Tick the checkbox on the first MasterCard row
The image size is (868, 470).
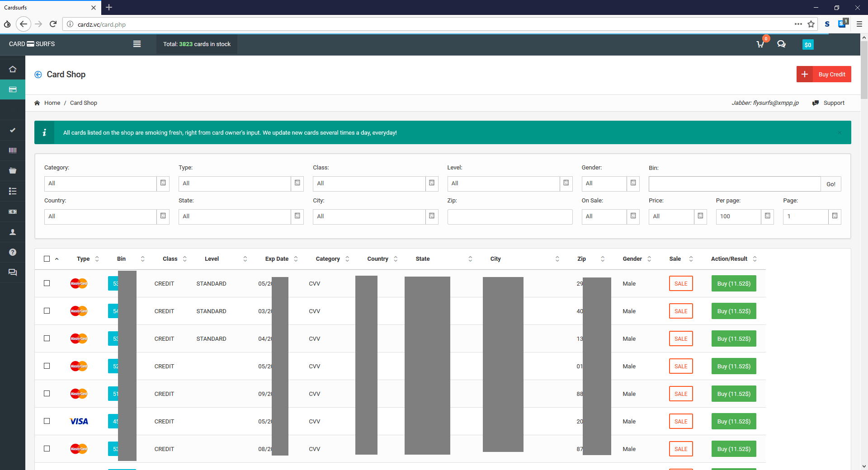pyautogui.click(x=47, y=283)
